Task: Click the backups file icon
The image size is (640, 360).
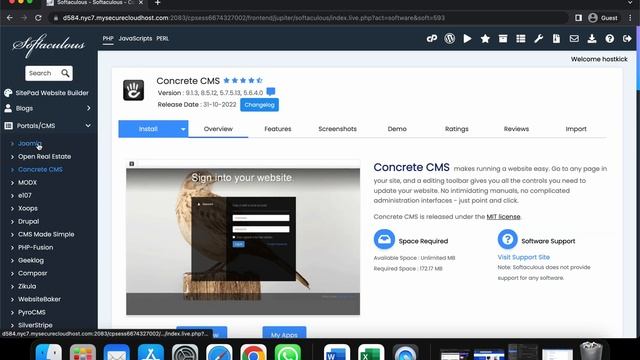Action: (x=556, y=38)
